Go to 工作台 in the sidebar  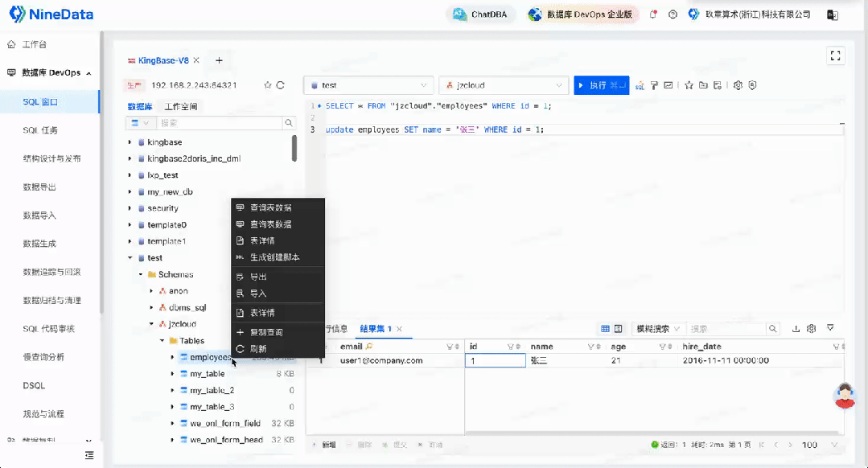(34, 44)
